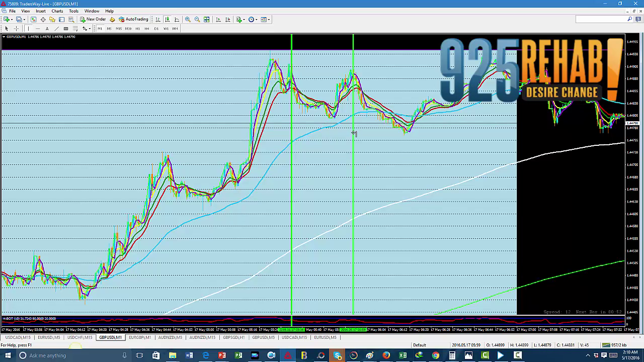
Task: Expand the Profiles dropdown arrow
Action: coord(24,20)
